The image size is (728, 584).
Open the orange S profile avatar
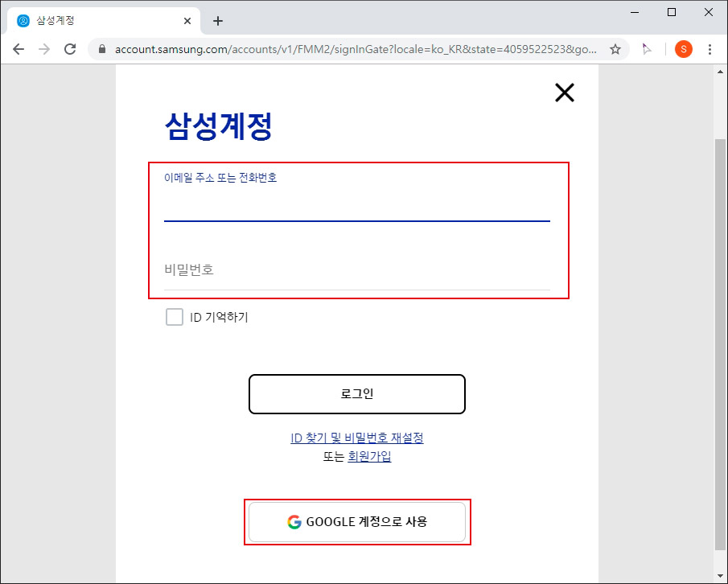[x=684, y=49]
